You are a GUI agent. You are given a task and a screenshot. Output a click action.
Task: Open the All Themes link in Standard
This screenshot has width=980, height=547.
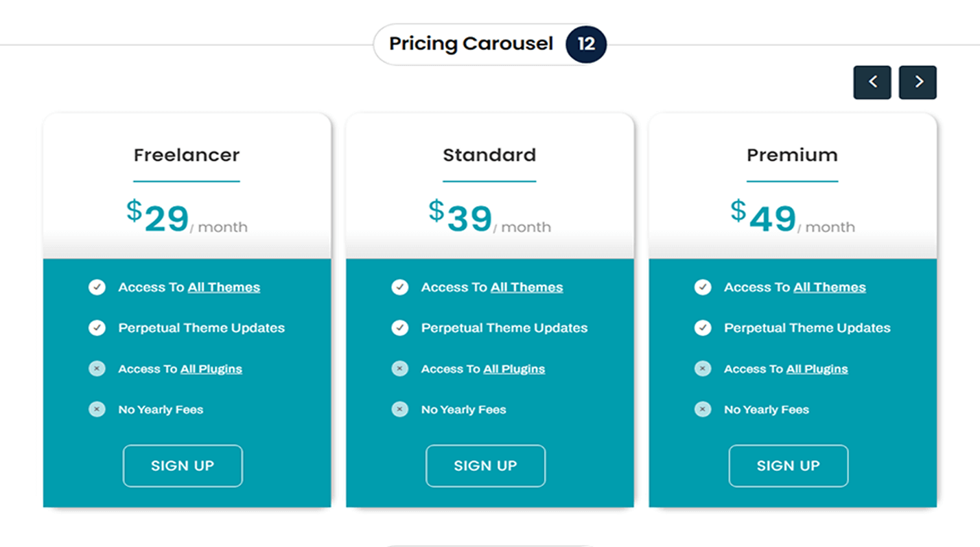(526, 288)
